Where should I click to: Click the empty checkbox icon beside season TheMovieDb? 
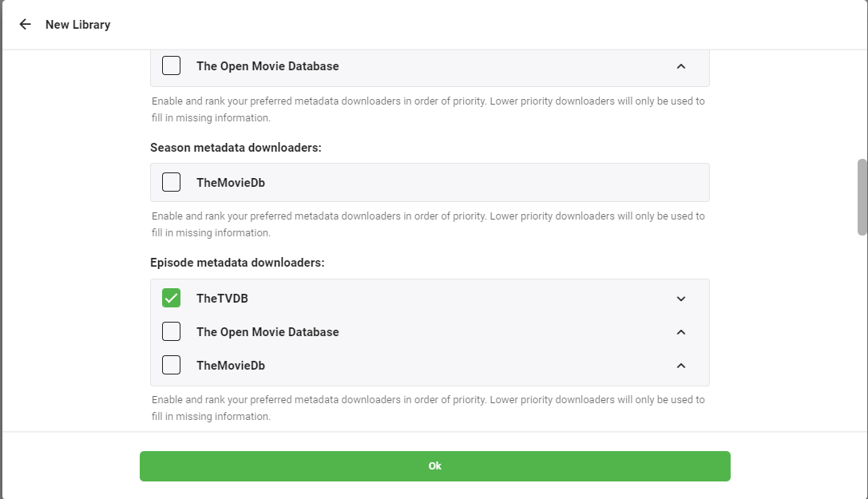pyautogui.click(x=171, y=181)
